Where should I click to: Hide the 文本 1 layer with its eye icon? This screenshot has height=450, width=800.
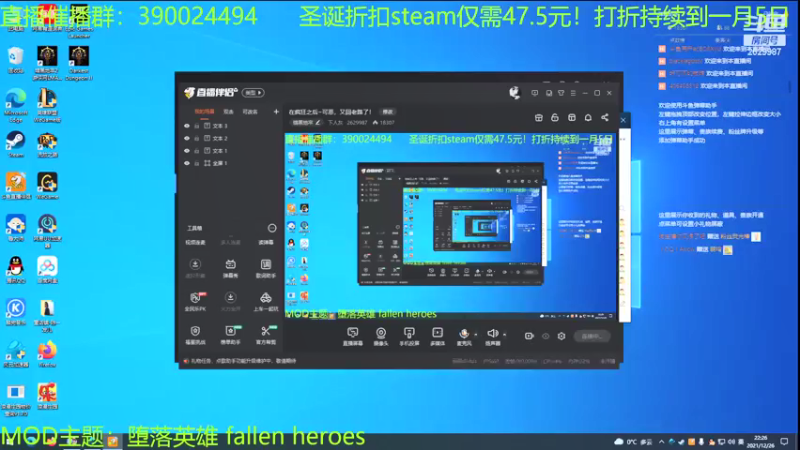(x=187, y=151)
